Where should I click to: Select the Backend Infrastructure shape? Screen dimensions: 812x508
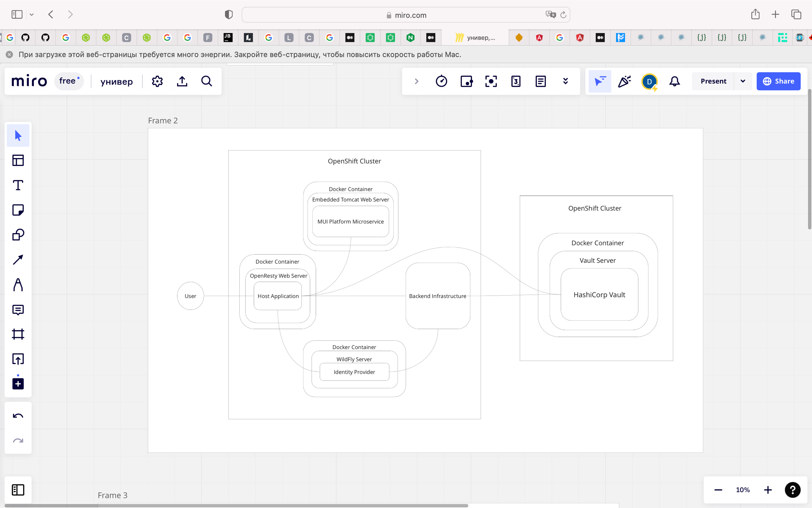click(x=437, y=296)
